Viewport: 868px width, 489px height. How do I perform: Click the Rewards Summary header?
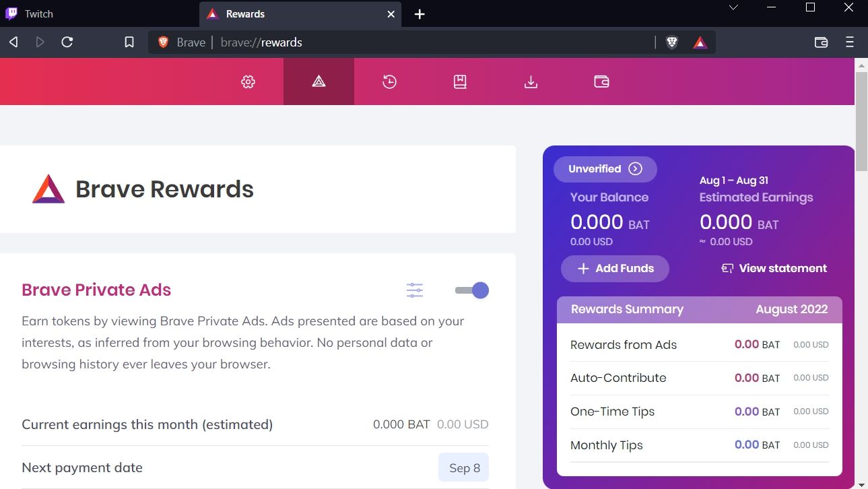click(627, 309)
